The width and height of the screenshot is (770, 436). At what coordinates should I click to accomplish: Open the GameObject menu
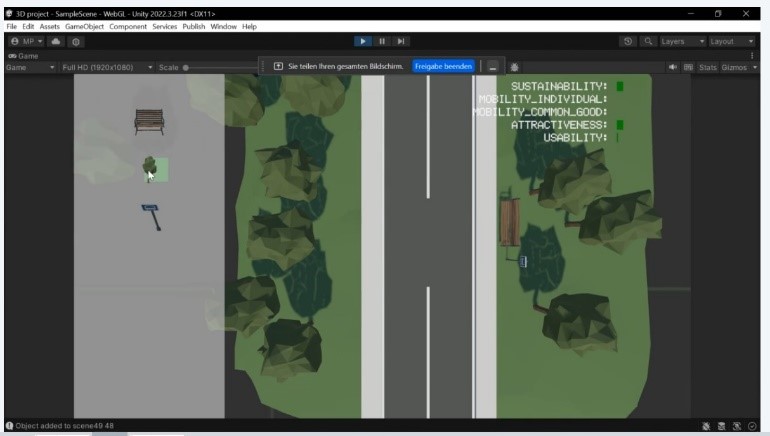[85, 26]
